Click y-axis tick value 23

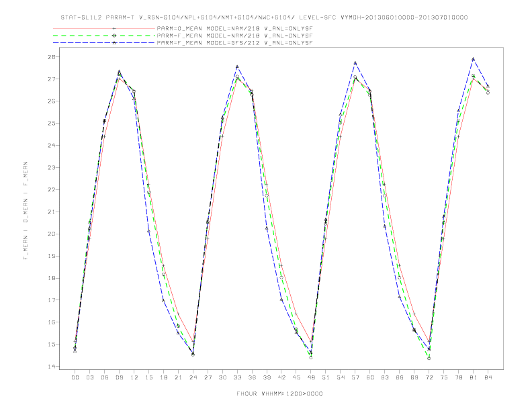click(x=52, y=167)
